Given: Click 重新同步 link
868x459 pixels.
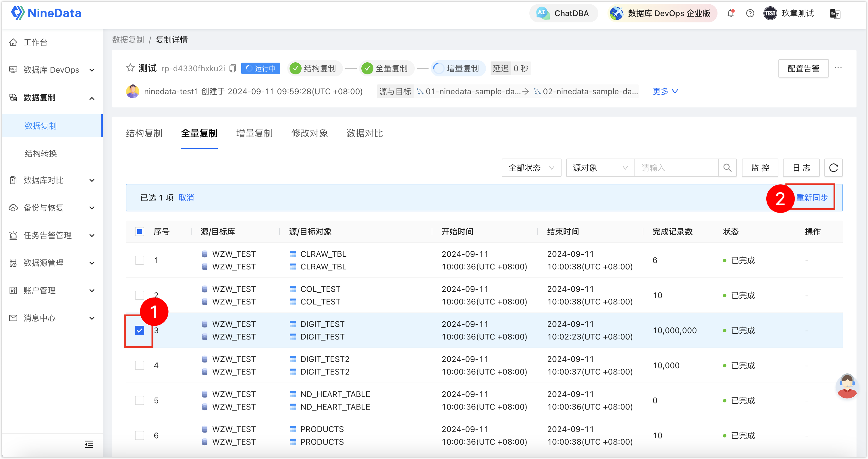Looking at the screenshot, I should point(812,198).
